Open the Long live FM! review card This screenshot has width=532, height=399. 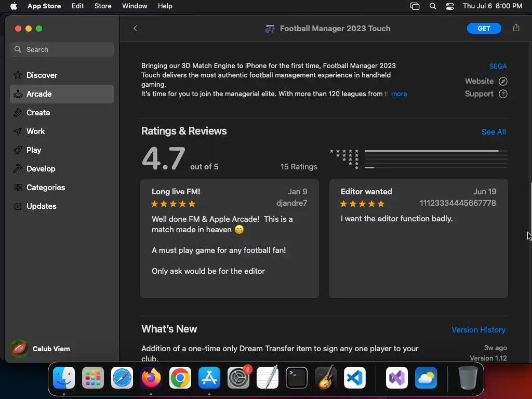[x=230, y=238]
